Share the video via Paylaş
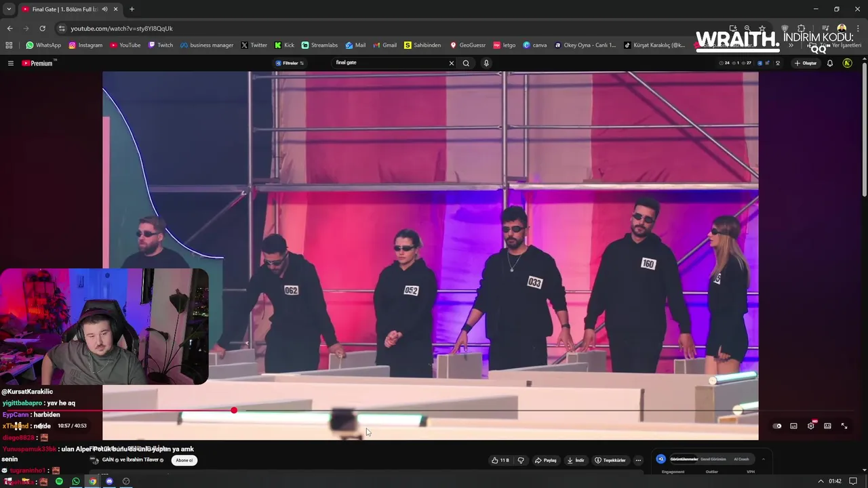Image resolution: width=868 pixels, height=488 pixels. (546, 460)
